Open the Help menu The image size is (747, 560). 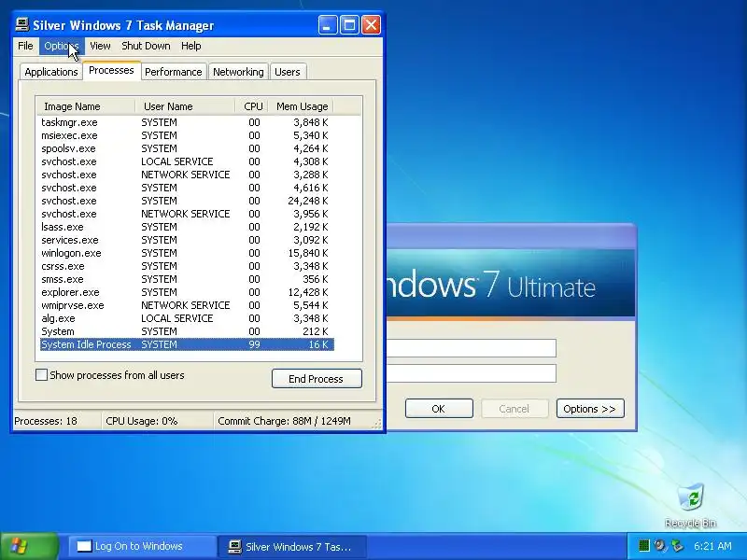[x=191, y=46]
